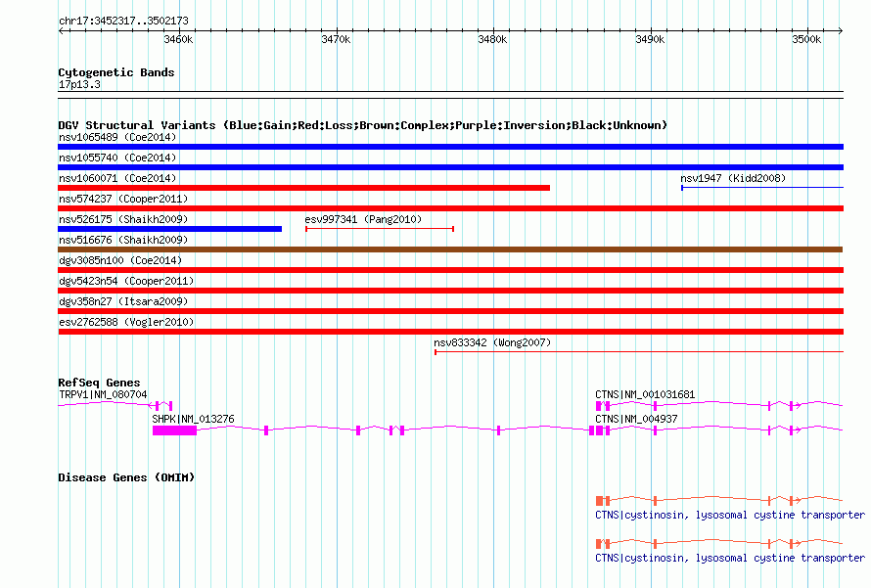Image resolution: width=871 pixels, height=588 pixels.
Task: Open the Disease Genes (OMIM) track title
Action: [x=126, y=477]
